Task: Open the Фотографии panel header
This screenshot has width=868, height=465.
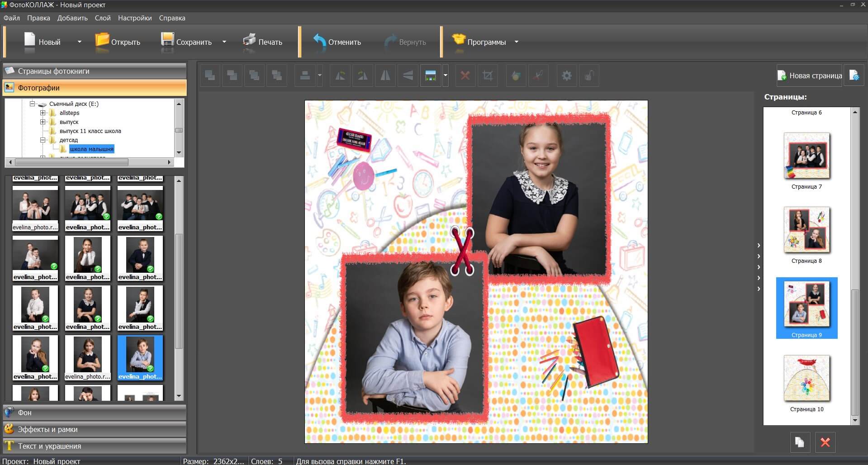Action: coord(95,88)
